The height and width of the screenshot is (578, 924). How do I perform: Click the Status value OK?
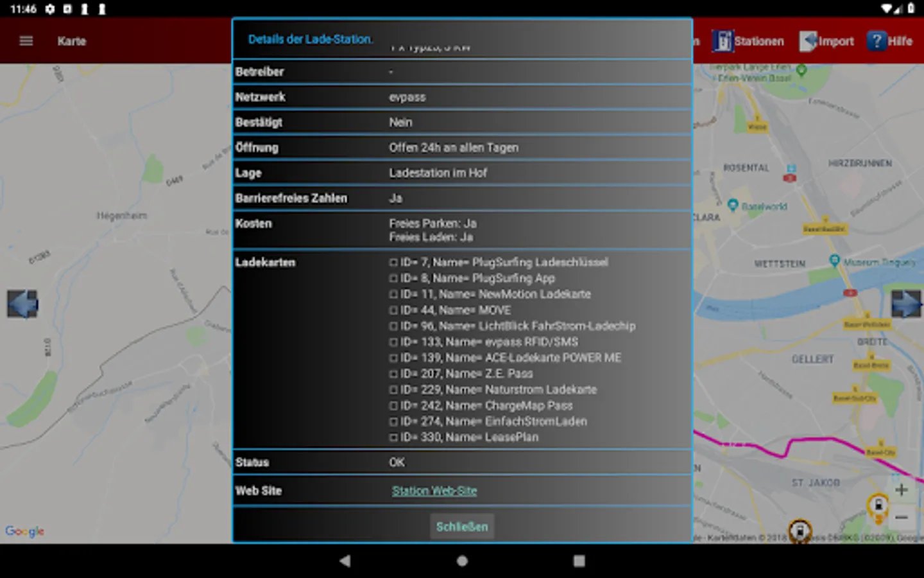pos(397,462)
